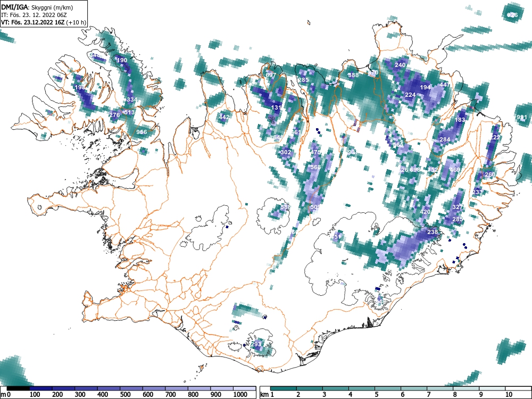
Task: Click the visibility value 190 on the map
Action: pyautogui.click(x=122, y=61)
